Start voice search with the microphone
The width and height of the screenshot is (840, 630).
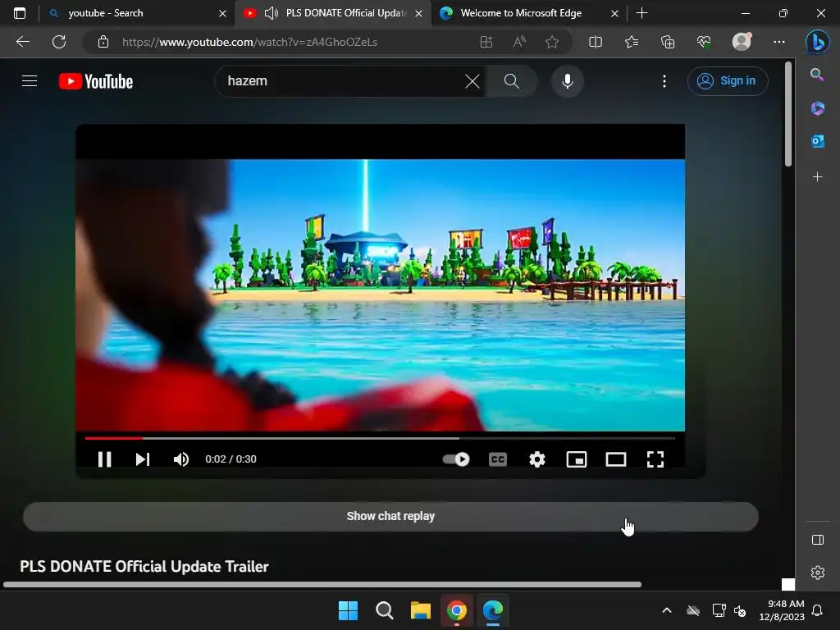tap(568, 81)
